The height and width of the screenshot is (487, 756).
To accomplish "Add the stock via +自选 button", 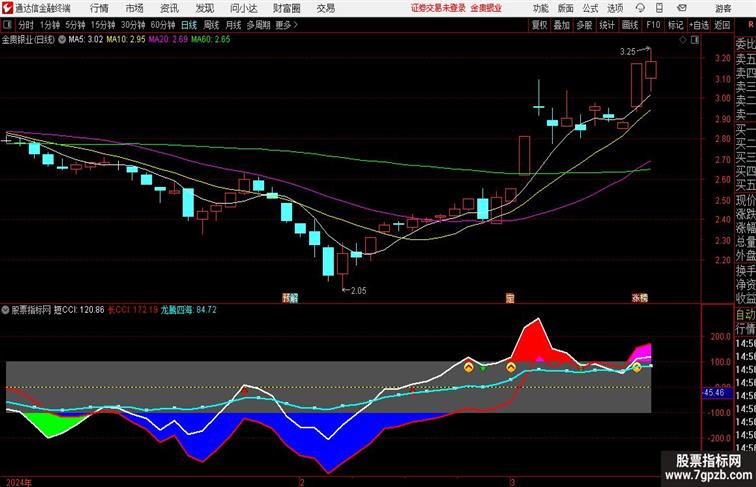I will coord(699,25).
